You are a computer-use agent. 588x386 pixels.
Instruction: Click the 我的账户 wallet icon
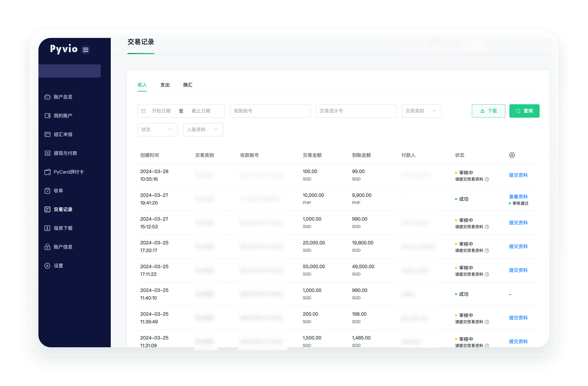[x=47, y=116]
